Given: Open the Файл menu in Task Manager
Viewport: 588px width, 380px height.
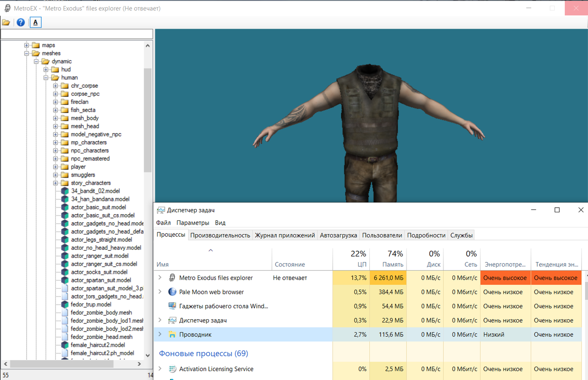Looking at the screenshot, I should (163, 223).
